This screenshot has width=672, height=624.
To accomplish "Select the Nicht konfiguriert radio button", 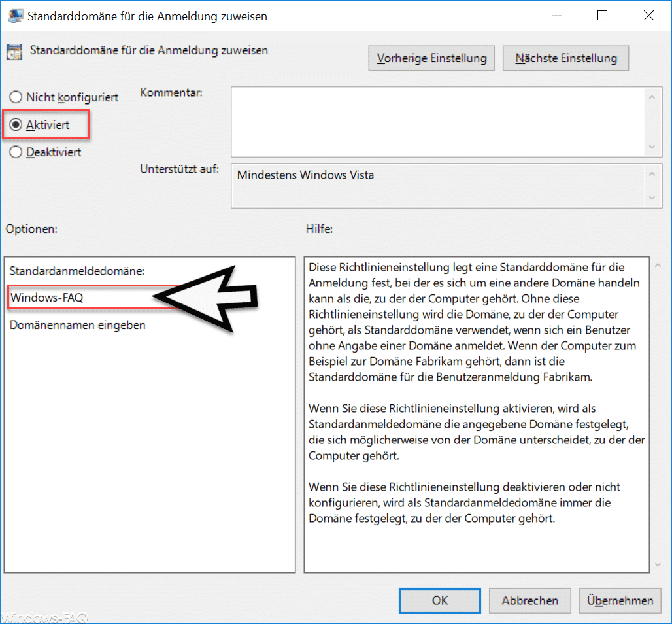I will pyautogui.click(x=16, y=97).
